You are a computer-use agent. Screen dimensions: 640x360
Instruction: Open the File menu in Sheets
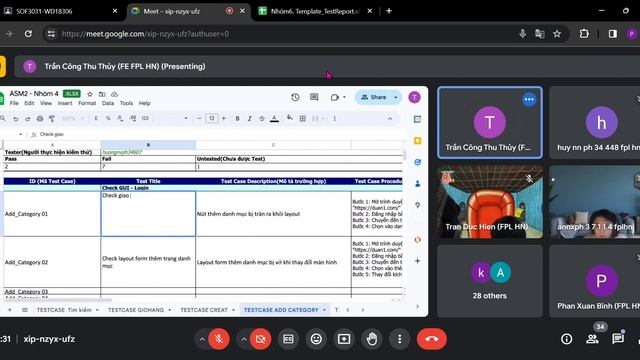click(14, 103)
